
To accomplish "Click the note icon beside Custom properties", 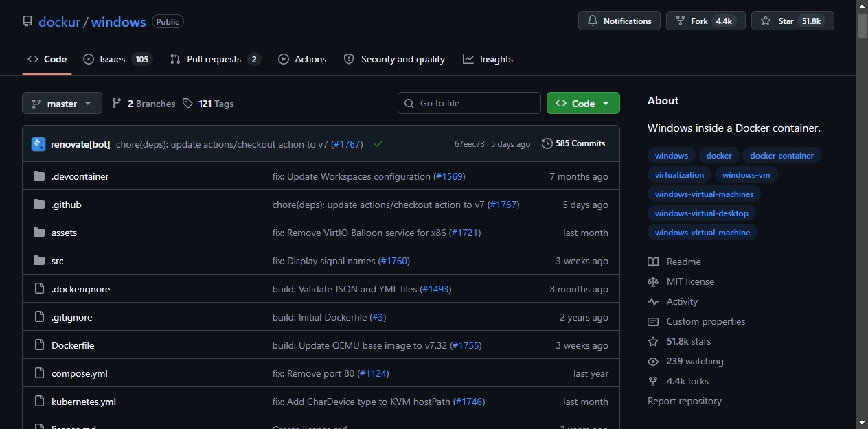I will click(x=653, y=321).
